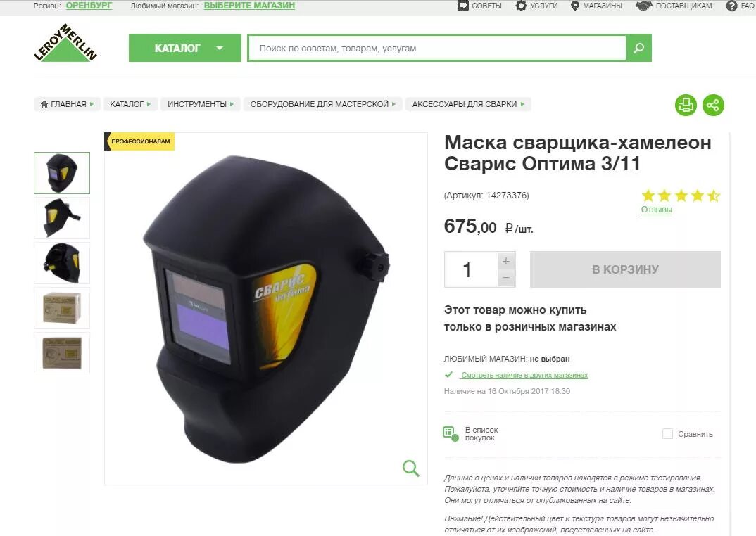
Task: Click the green print page icon
Action: (x=686, y=105)
